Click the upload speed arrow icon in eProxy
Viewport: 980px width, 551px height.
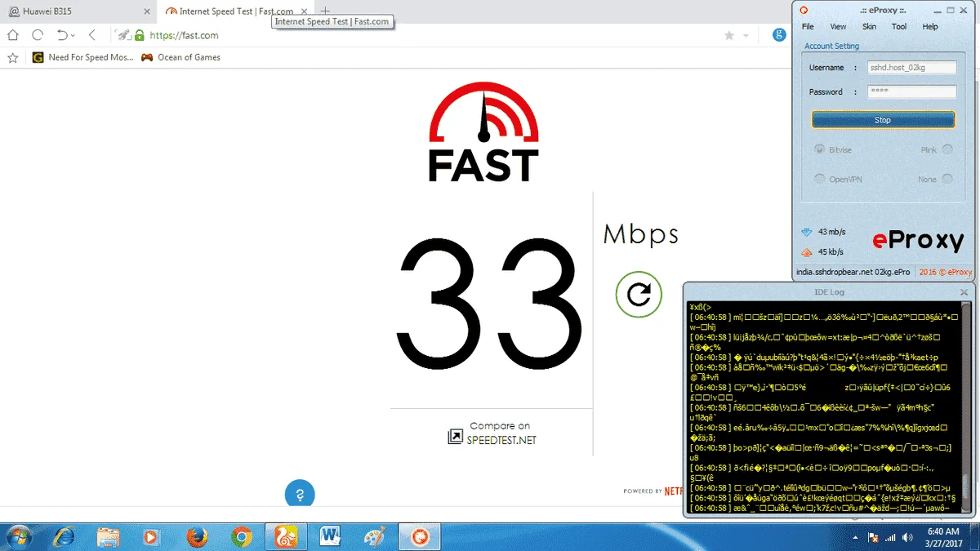(x=807, y=252)
